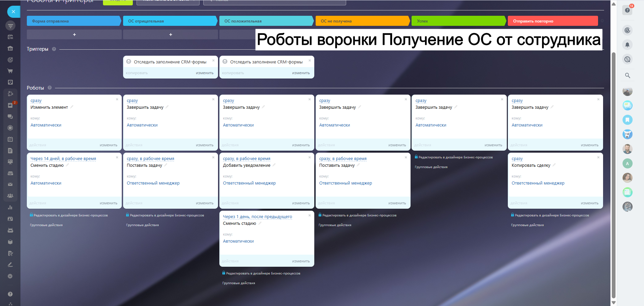Viewport: 644px width, 306px height.
Task: Open the tasks checkmark icon in left sidebar
Action: click(x=10, y=82)
